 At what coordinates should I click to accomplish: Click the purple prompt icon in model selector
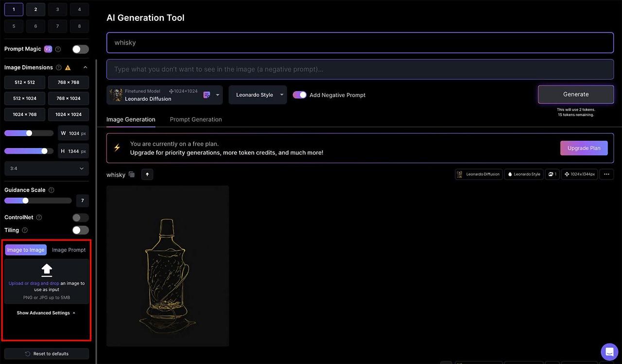[207, 95]
